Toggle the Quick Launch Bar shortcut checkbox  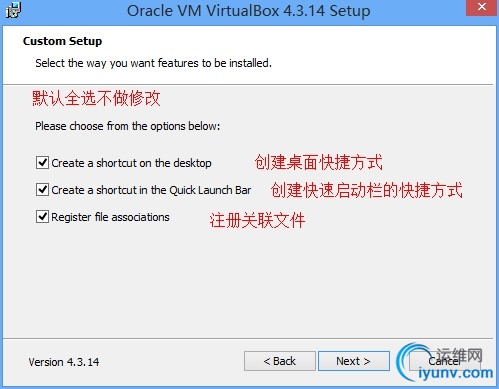point(42,190)
